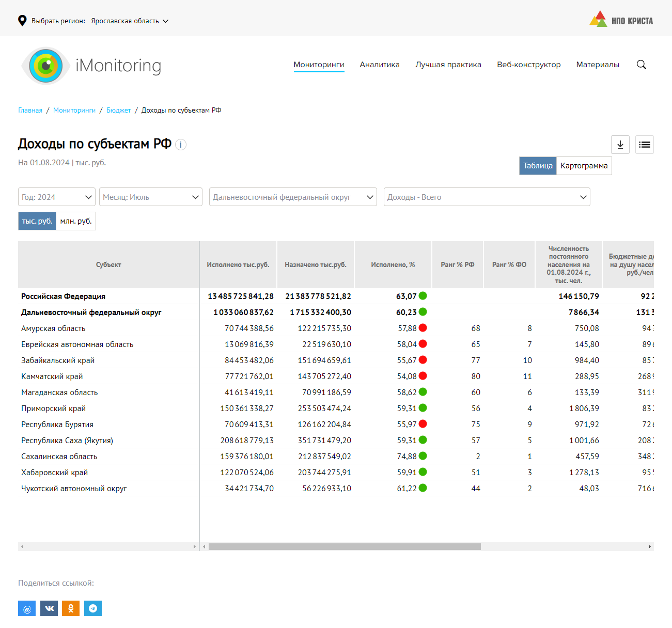Image resolution: width=672 pixels, height=628 pixels.
Task: Share link via email icon
Action: point(27,608)
